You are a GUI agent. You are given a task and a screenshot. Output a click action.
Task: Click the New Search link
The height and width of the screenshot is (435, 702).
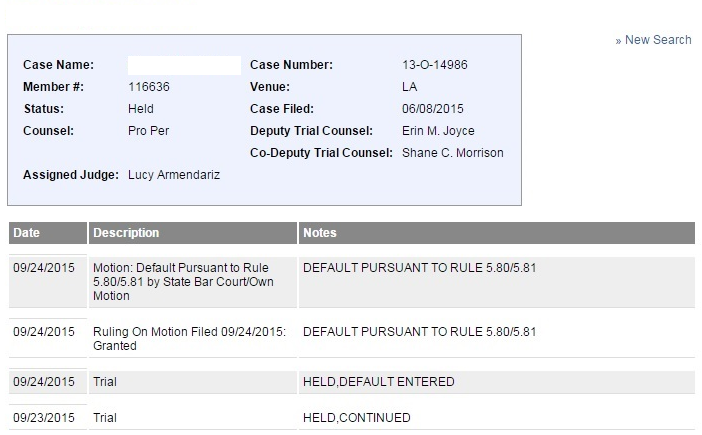(657, 40)
